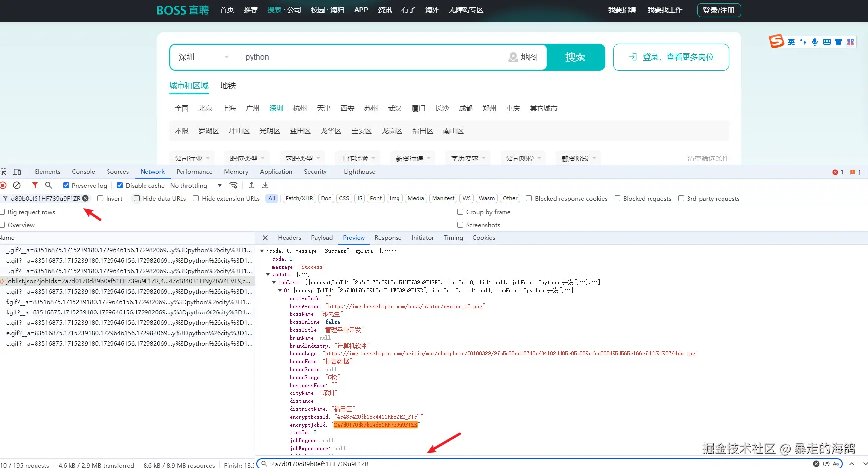Click the Sogou input method logo
The image size is (868, 468).
pyautogui.click(x=776, y=41)
